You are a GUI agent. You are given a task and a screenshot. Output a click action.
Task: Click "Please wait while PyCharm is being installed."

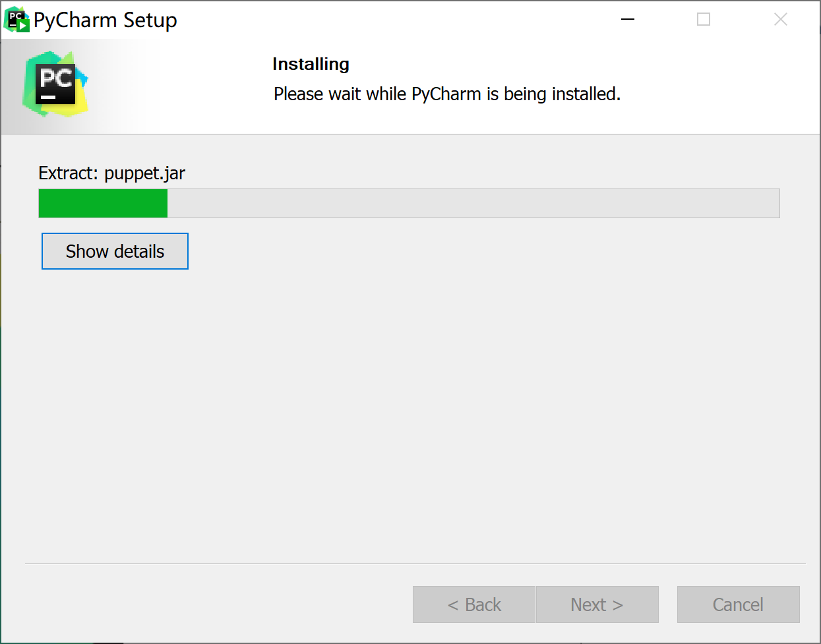coord(447,94)
